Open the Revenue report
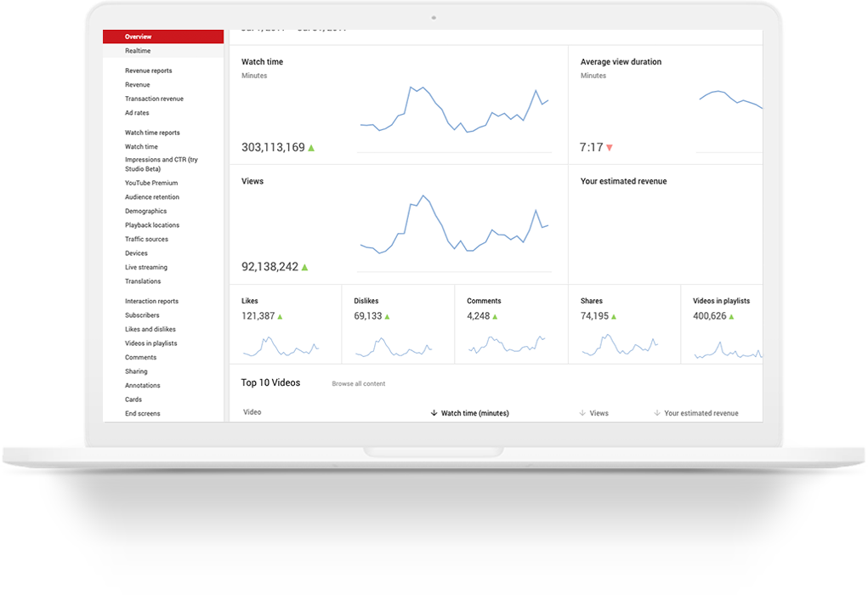Screen dimensions: 868x595 point(137,85)
